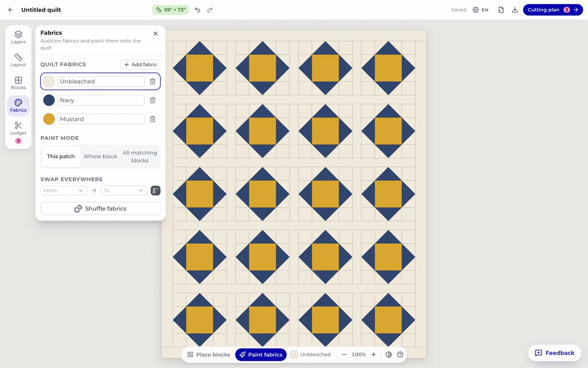Click the active Unbleached swatch in bottom toolbar
Screen dimensions: 588x368
pos(294,355)
